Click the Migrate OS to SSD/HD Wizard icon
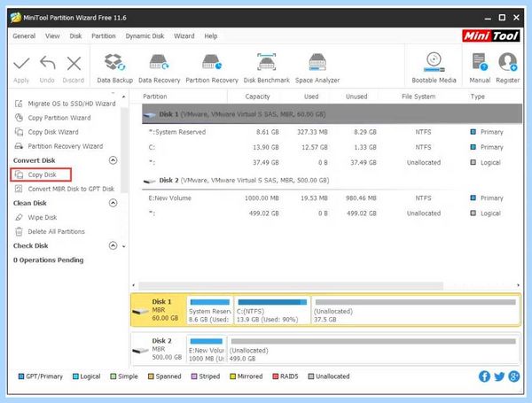532x403 pixels. [19, 104]
